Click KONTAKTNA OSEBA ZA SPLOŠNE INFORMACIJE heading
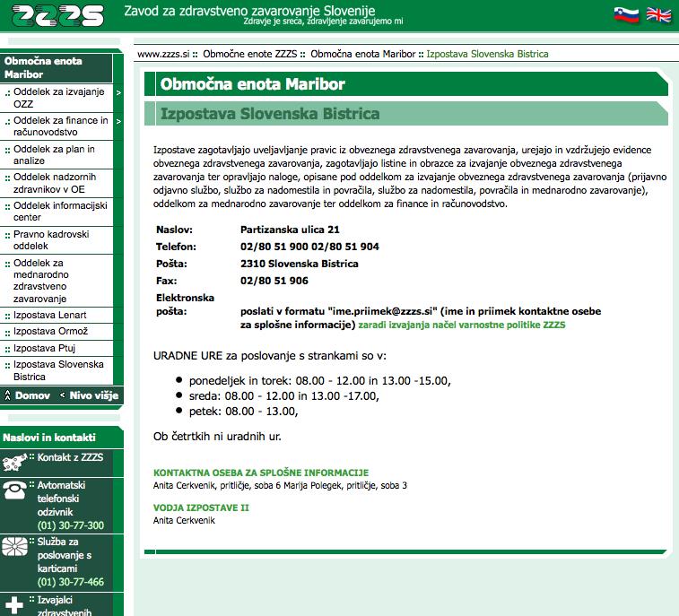This screenshot has height=616, width=679. tap(261, 473)
